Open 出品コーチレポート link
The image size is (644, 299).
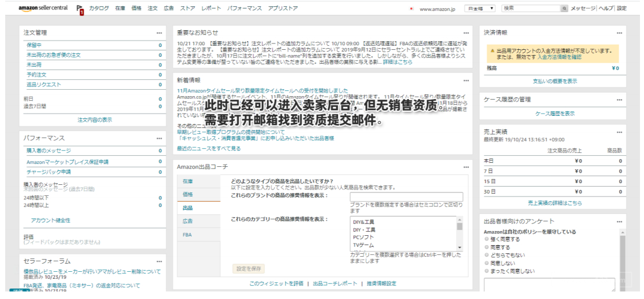335,284
